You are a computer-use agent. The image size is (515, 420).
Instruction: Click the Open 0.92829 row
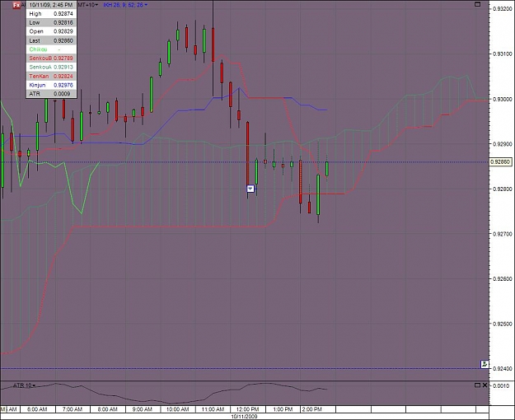(51, 31)
